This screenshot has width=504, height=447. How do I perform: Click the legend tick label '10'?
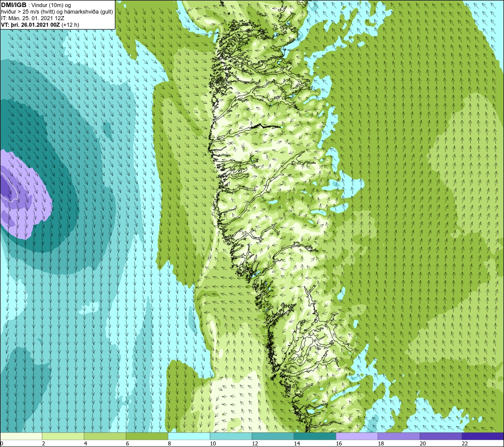tap(214, 443)
